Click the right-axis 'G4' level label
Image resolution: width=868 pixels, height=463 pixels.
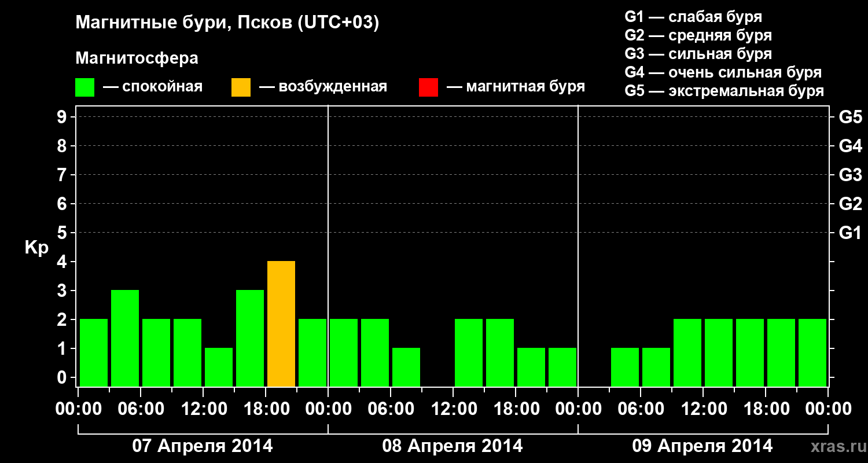850,146
